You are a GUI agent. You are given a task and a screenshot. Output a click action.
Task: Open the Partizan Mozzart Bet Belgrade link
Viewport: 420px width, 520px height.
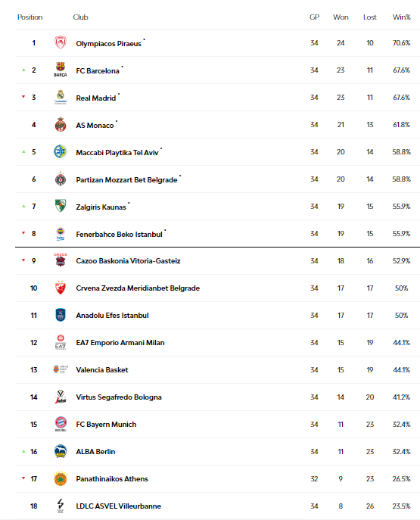(126, 180)
